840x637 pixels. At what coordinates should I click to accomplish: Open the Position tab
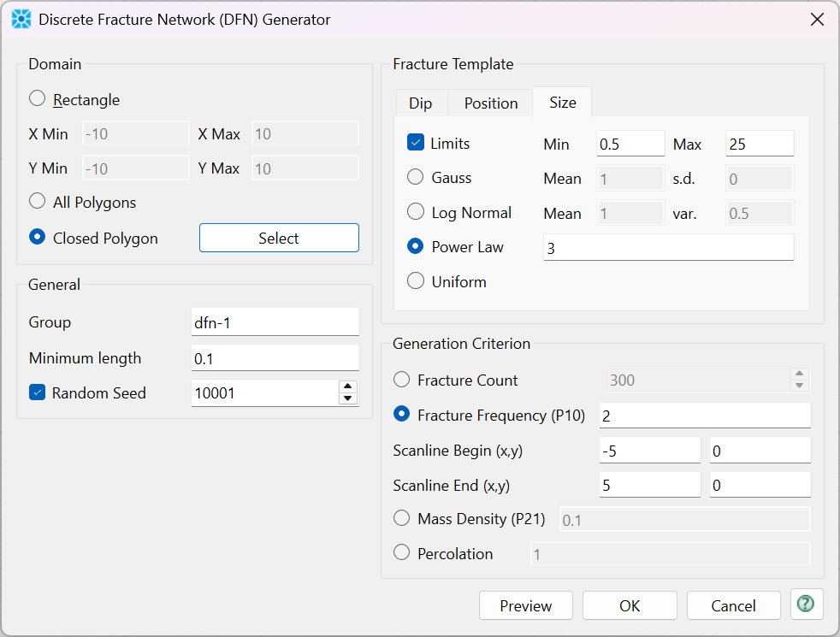(491, 103)
